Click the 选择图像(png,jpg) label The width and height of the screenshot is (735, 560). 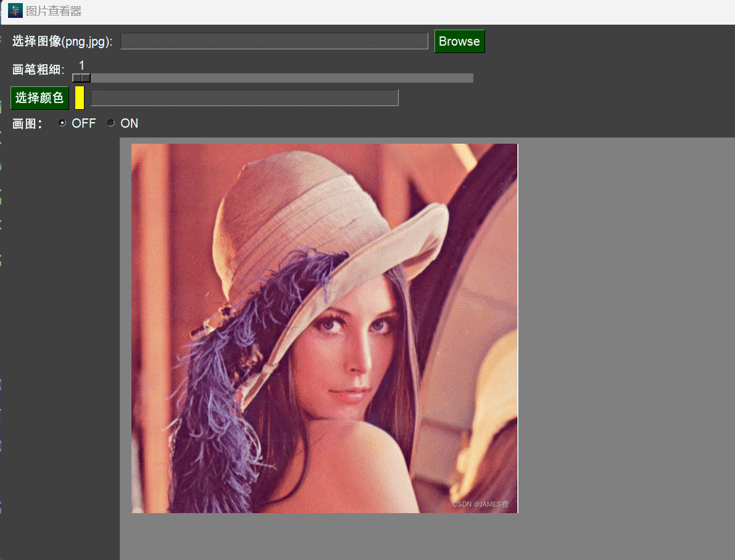62,41
